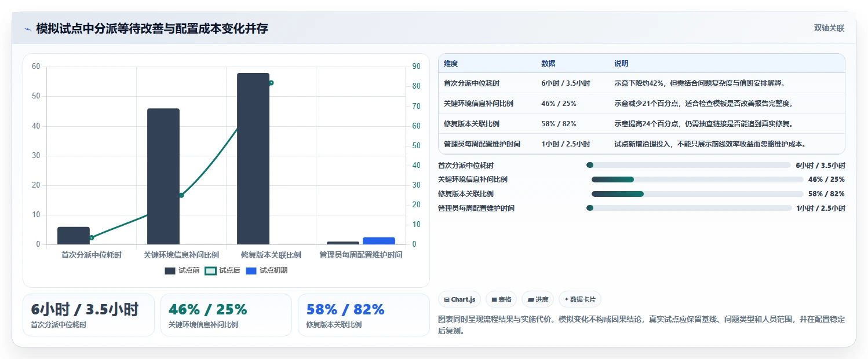Click table cell 1小时 / 2.5小时

(566, 144)
